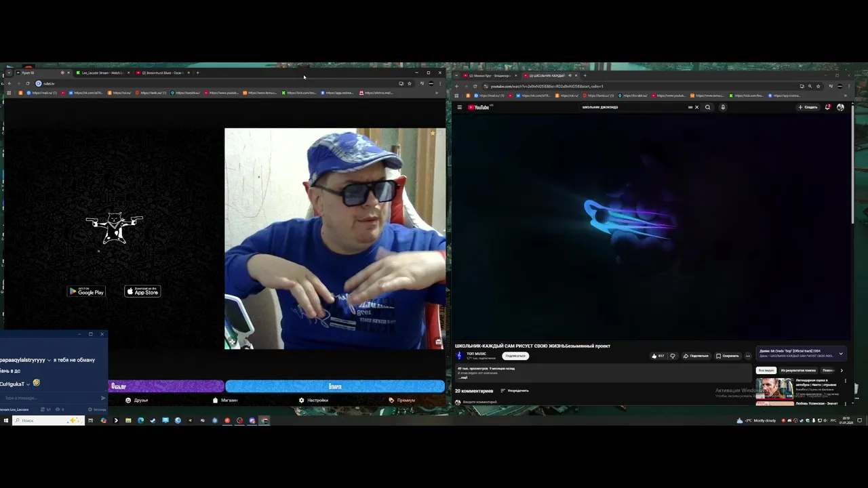This screenshot has width=868, height=488.
Task: Click the YouTube search magnifier button
Action: pyautogui.click(x=708, y=107)
